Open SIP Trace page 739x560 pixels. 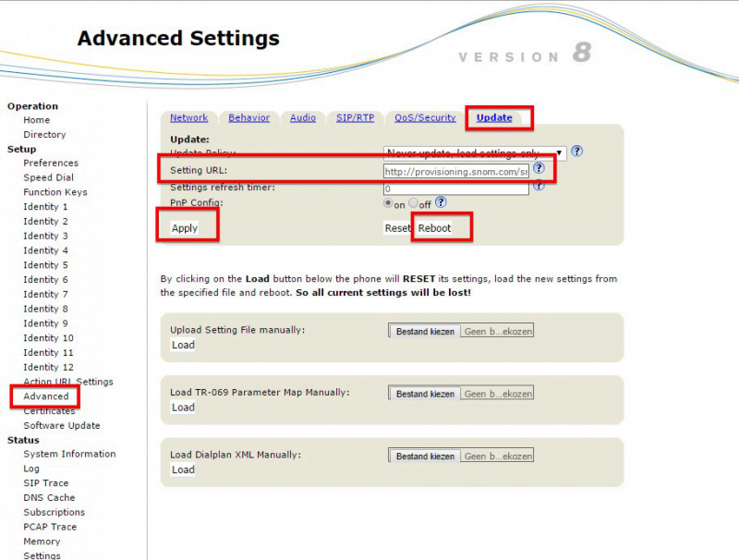pos(45,483)
